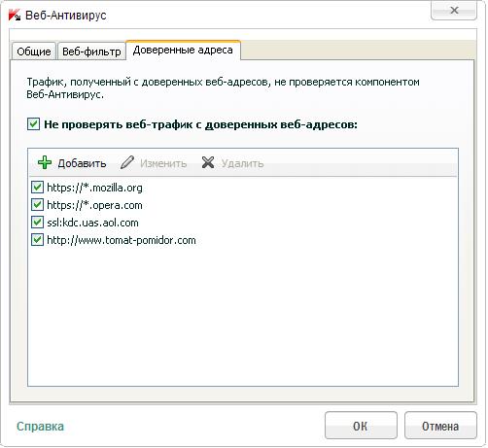Click the X Delete icon

pyautogui.click(x=208, y=162)
